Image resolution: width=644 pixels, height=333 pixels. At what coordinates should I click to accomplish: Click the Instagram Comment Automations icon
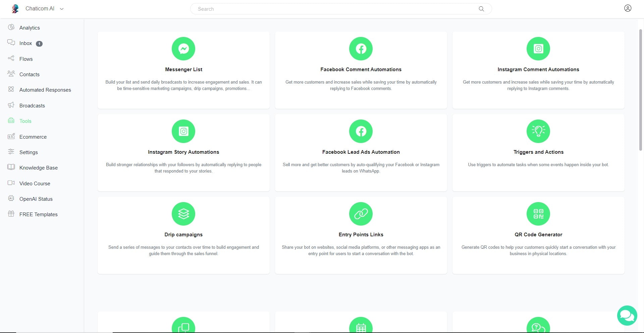[538, 49]
